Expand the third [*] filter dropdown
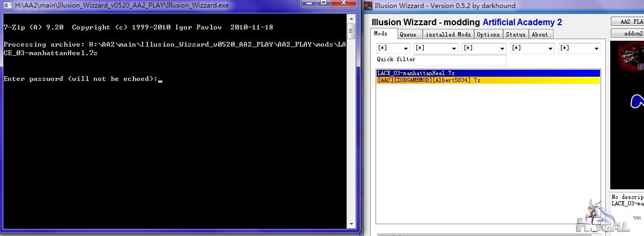Image resolution: width=644 pixels, height=236 pixels. click(501, 48)
